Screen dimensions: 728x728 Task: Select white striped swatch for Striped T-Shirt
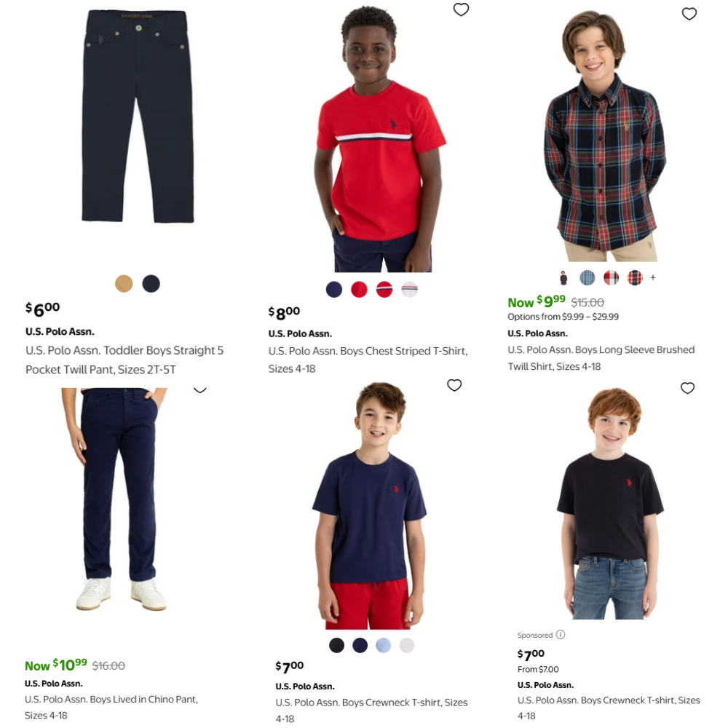[x=409, y=289]
